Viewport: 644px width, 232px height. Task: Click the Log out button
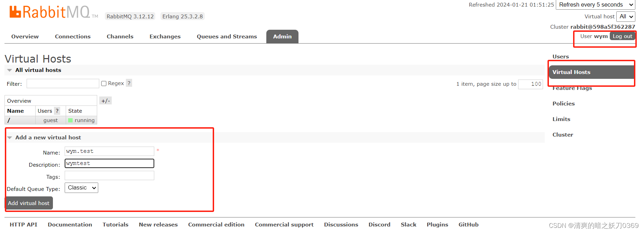tap(623, 36)
